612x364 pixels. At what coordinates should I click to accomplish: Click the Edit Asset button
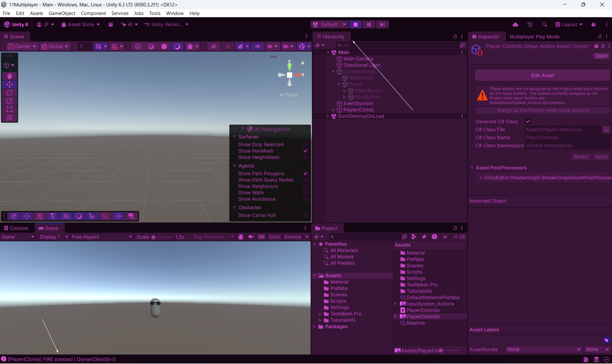tap(542, 75)
